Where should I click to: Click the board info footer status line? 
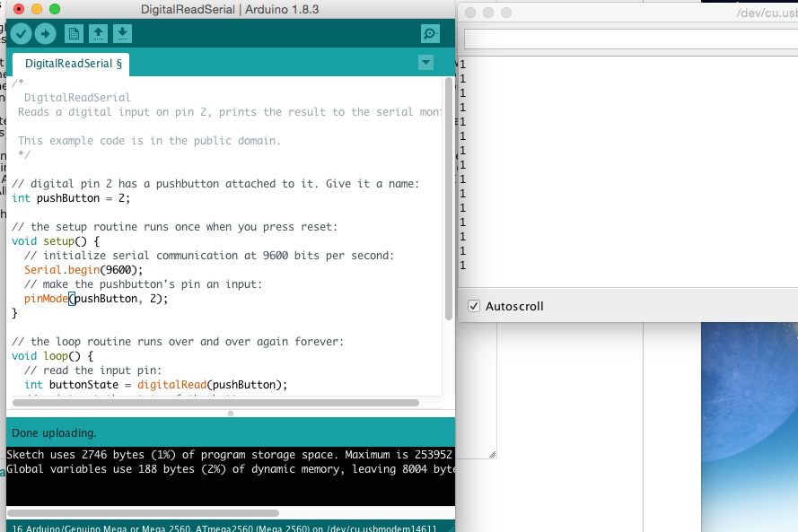[x=224, y=528]
